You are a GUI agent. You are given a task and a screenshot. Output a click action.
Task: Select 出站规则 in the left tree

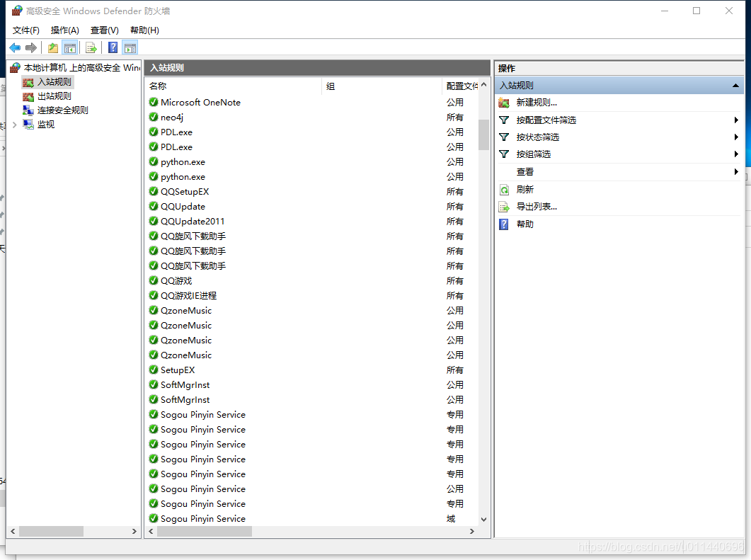(54, 96)
